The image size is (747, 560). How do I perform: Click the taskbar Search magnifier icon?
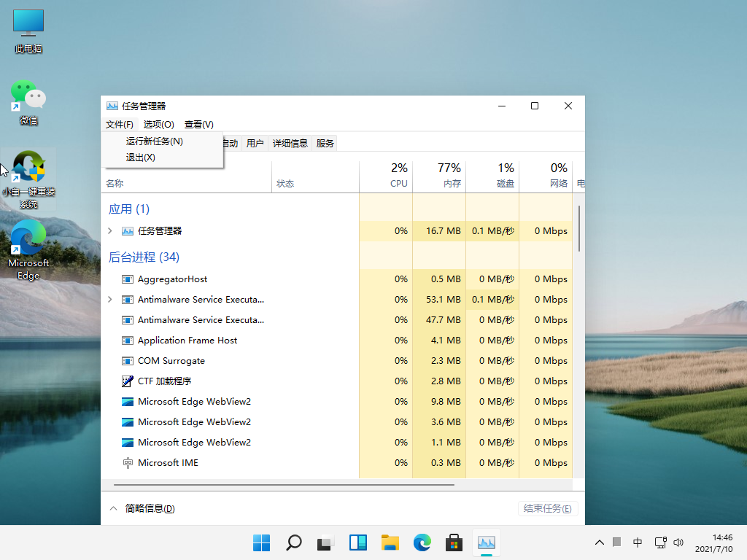click(x=293, y=542)
